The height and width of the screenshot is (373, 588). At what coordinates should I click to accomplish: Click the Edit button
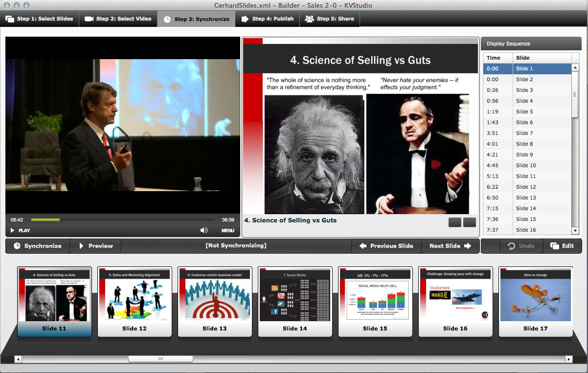click(562, 246)
